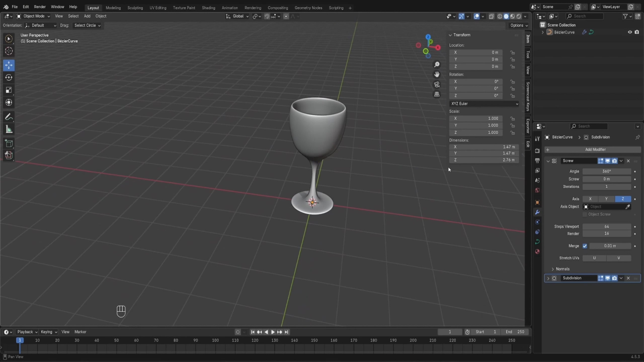Choose the Annotate pencil tool
The width and height of the screenshot is (644, 362).
(9, 117)
